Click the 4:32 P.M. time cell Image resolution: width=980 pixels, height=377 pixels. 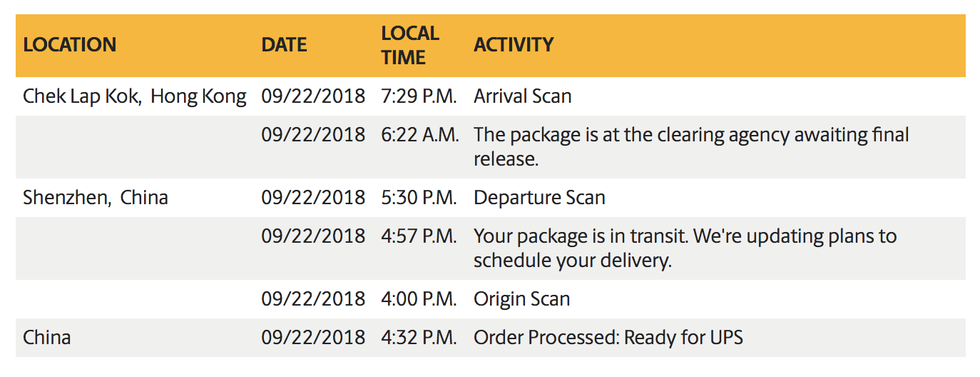tap(419, 337)
